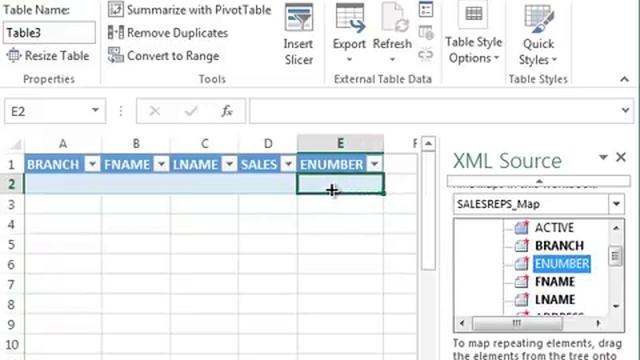Click the XML Source pane scroll-up bar
The image size is (640, 360).
tap(539, 181)
